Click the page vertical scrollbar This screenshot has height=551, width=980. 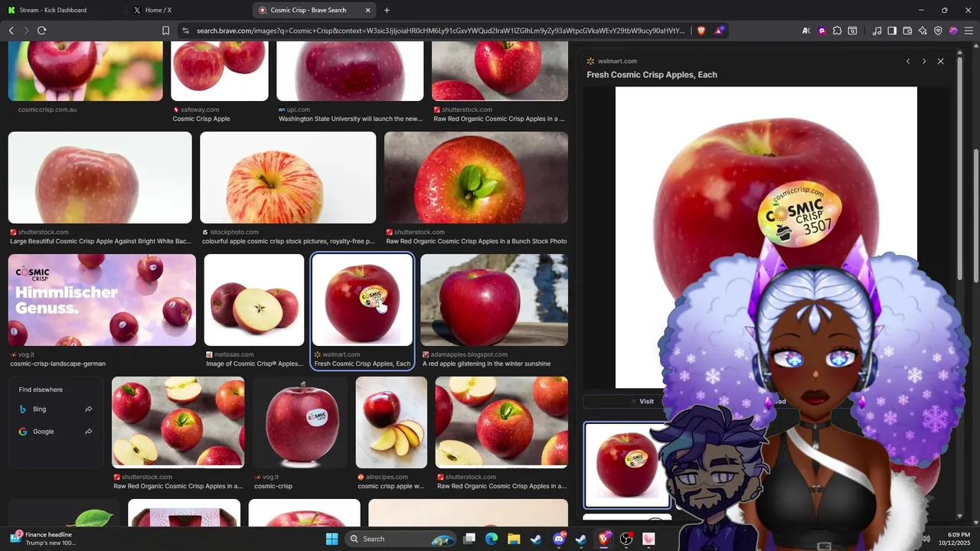(x=975, y=214)
